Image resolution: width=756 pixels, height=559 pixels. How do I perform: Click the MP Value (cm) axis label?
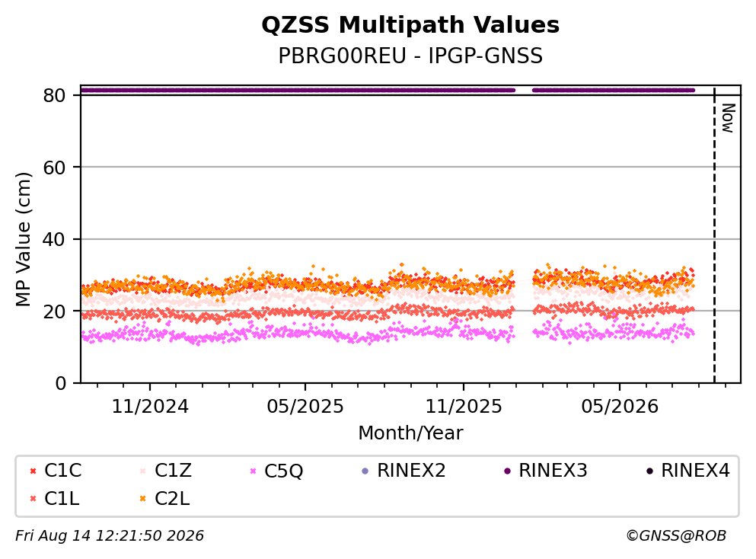coord(23,239)
